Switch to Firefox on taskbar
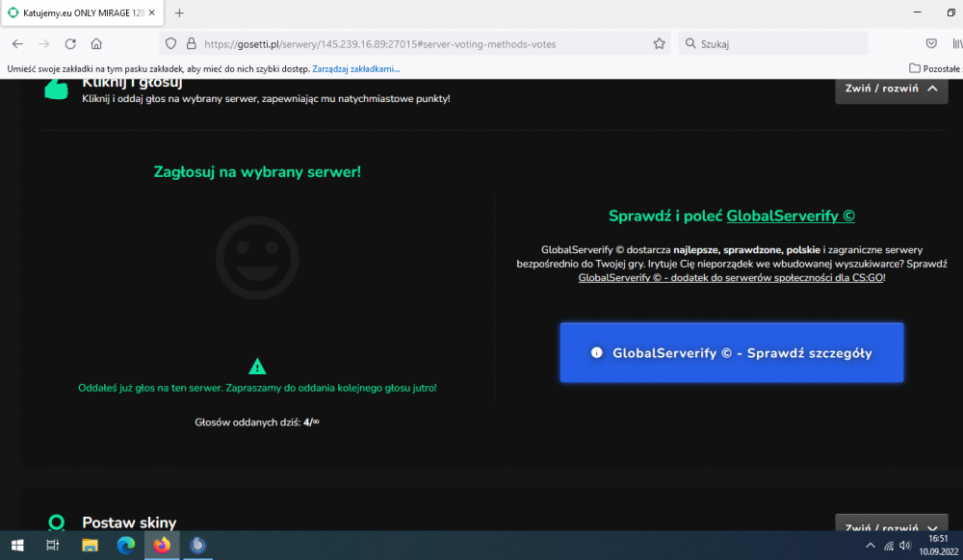The image size is (963, 560). 162,546
